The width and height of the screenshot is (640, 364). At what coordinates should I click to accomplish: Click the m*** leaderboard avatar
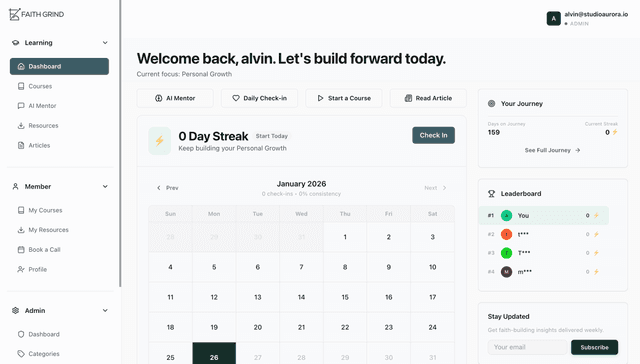coord(507,272)
